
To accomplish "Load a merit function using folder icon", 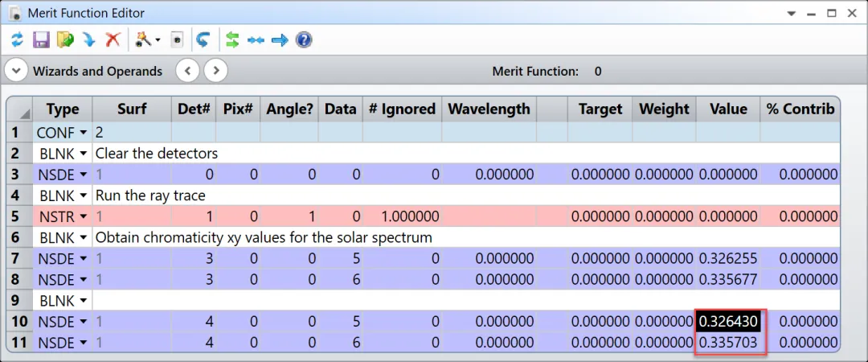I will [65, 39].
